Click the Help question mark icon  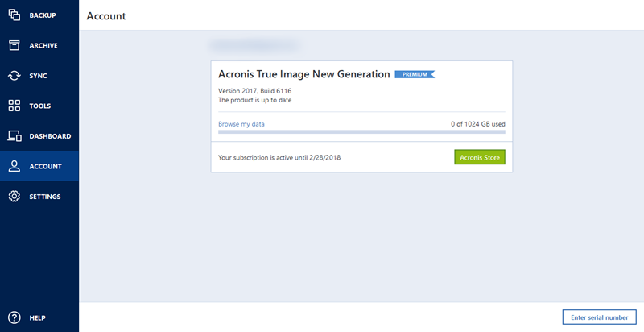pos(14,317)
